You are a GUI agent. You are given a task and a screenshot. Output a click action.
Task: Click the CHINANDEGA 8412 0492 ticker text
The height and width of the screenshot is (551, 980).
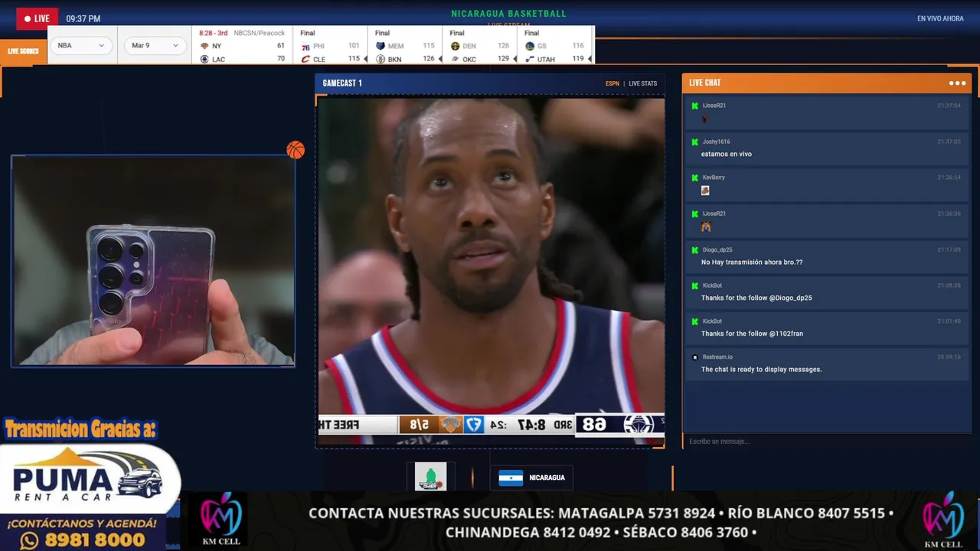[528, 532]
